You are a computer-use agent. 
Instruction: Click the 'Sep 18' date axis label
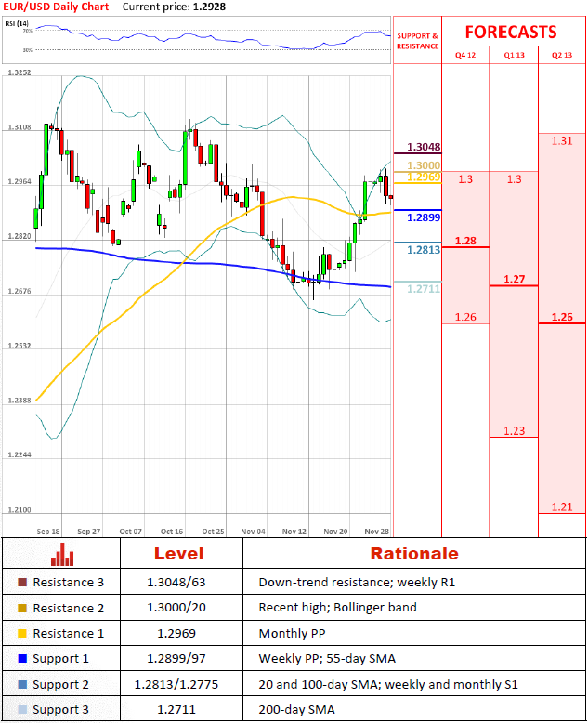point(48,532)
